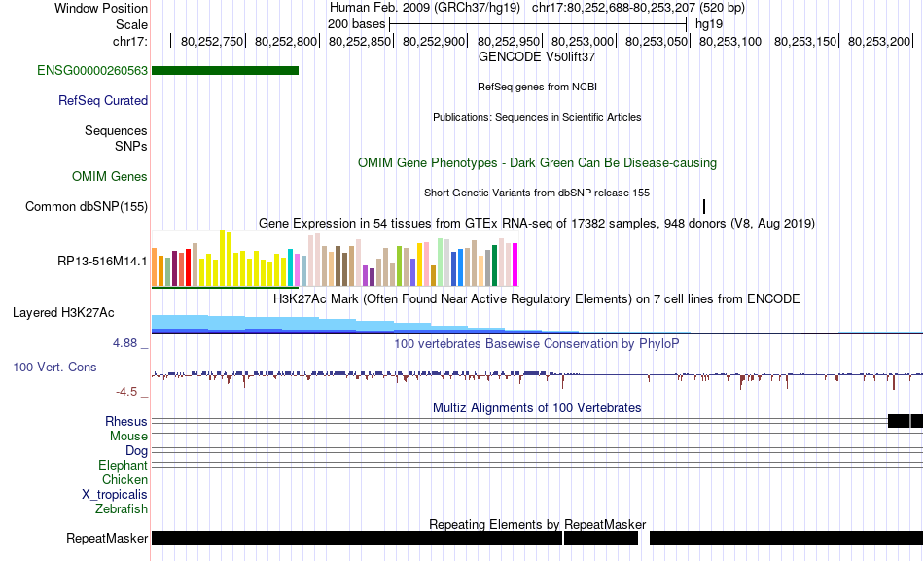Click the Layered H3K27Ac track label
The width and height of the screenshot is (924, 561).
tap(63, 313)
